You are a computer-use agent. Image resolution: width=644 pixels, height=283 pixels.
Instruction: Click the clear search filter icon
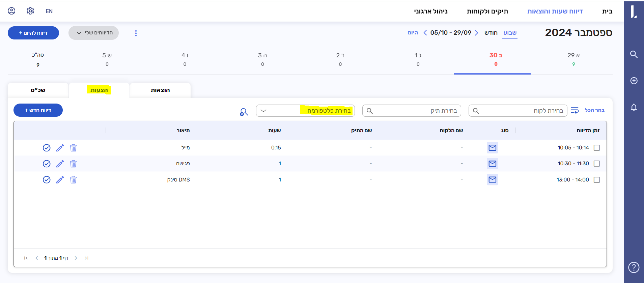tap(244, 112)
